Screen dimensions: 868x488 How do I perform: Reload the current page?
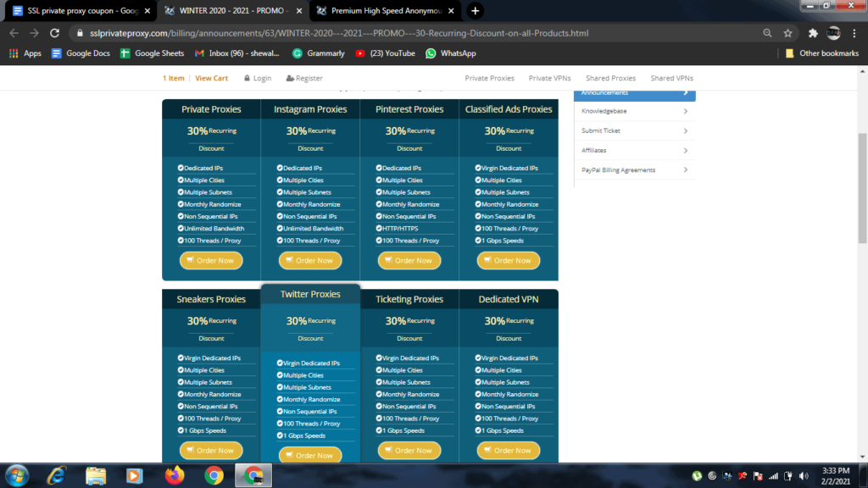[x=54, y=33]
